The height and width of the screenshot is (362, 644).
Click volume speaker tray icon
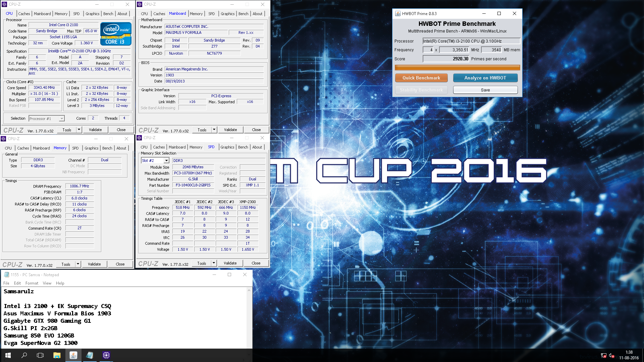(x=611, y=356)
